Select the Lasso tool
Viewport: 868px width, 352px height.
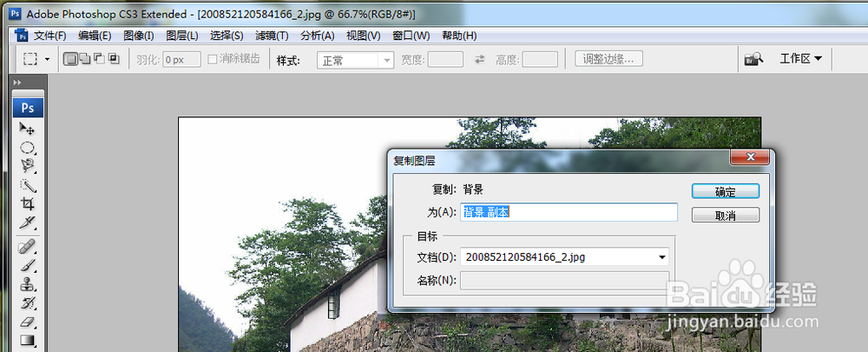tap(28, 166)
